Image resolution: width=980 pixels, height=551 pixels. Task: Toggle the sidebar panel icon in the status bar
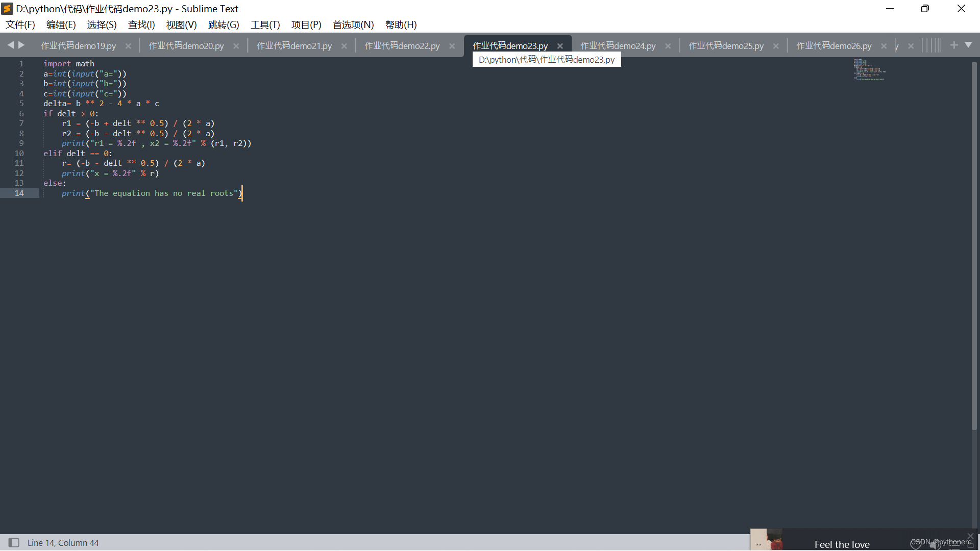pyautogui.click(x=14, y=542)
